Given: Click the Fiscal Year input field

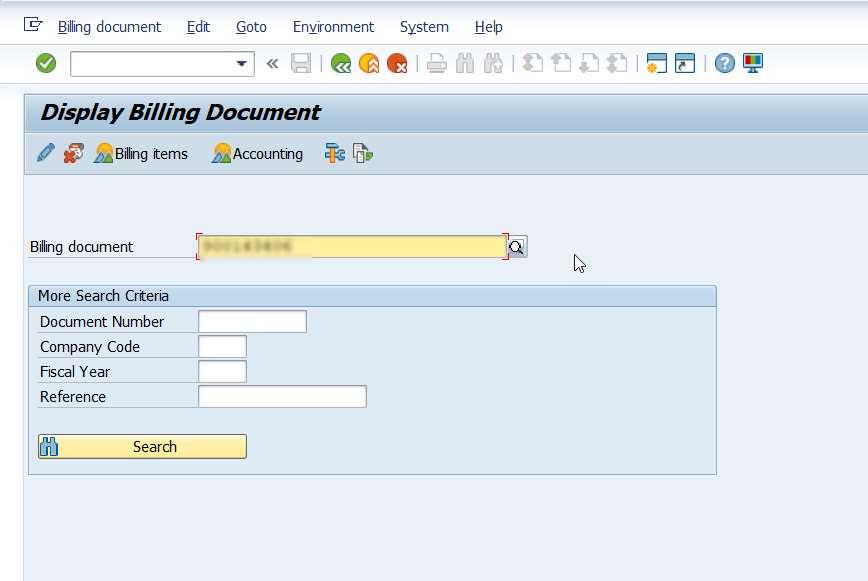Looking at the screenshot, I should pos(223,371).
